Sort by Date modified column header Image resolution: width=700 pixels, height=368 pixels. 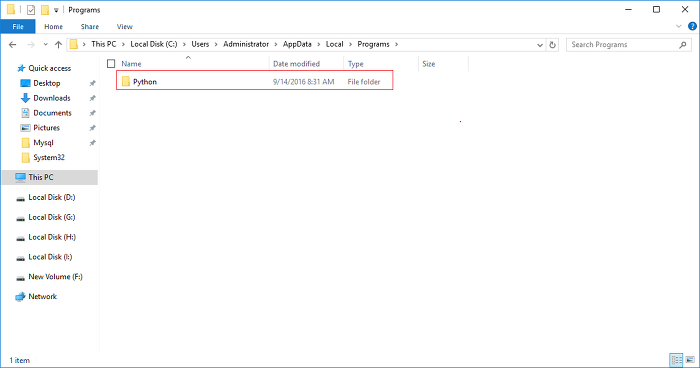296,64
